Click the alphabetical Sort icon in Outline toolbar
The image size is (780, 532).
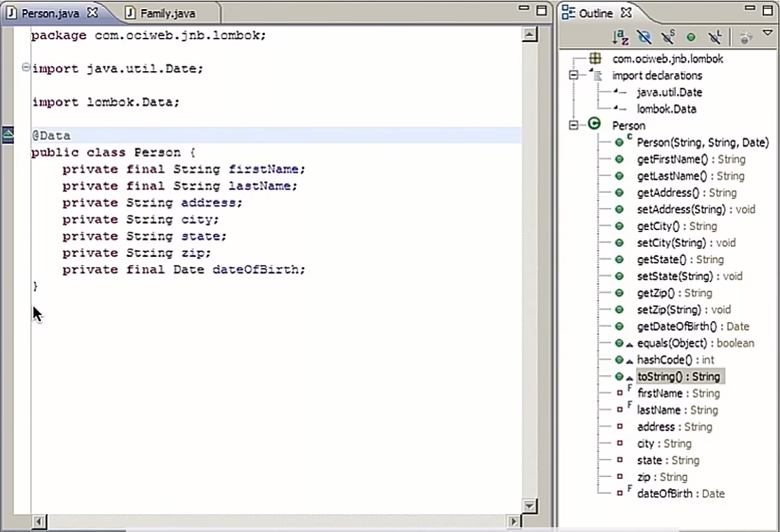(x=620, y=37)
